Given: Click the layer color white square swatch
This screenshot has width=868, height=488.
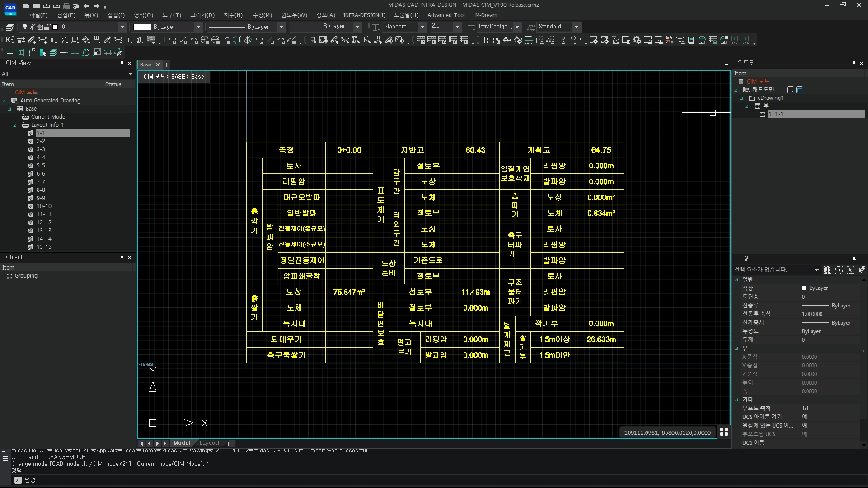Looking at the screenshot, I should 55,27.
